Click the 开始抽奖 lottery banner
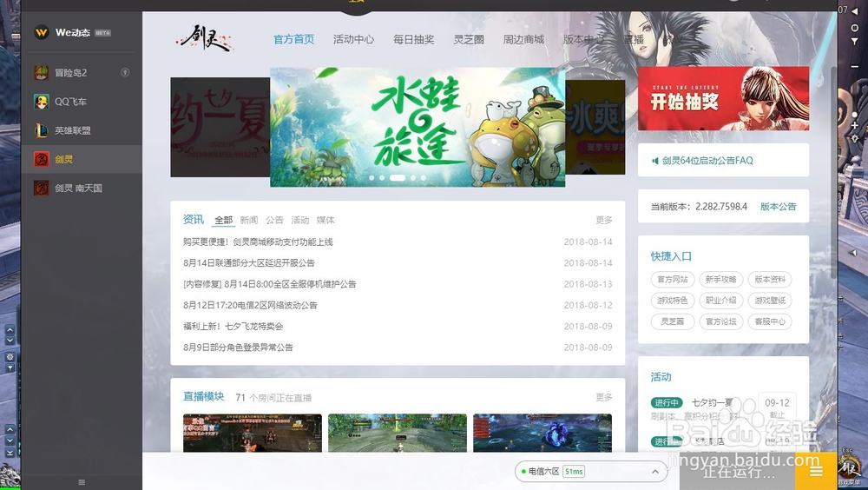 [x=723, y=99]
